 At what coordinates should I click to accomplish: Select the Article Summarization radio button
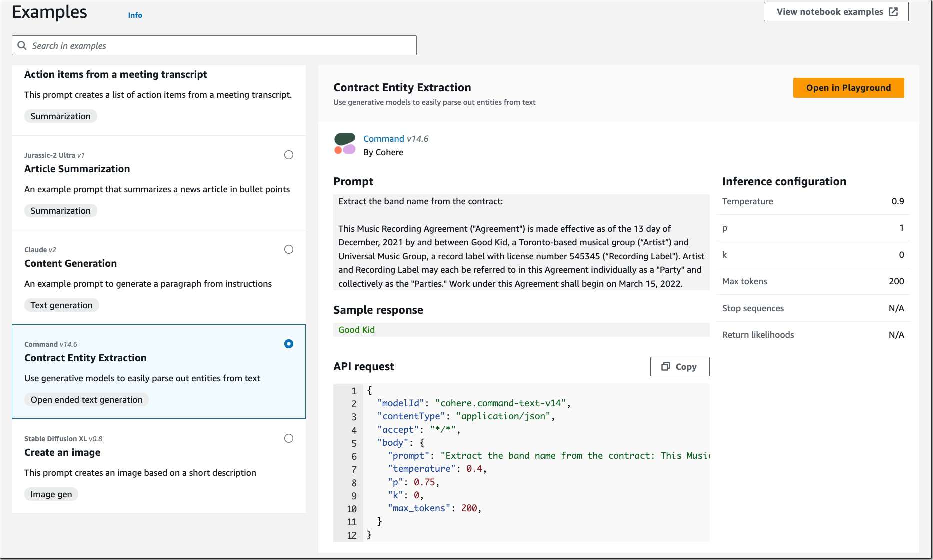289,155
